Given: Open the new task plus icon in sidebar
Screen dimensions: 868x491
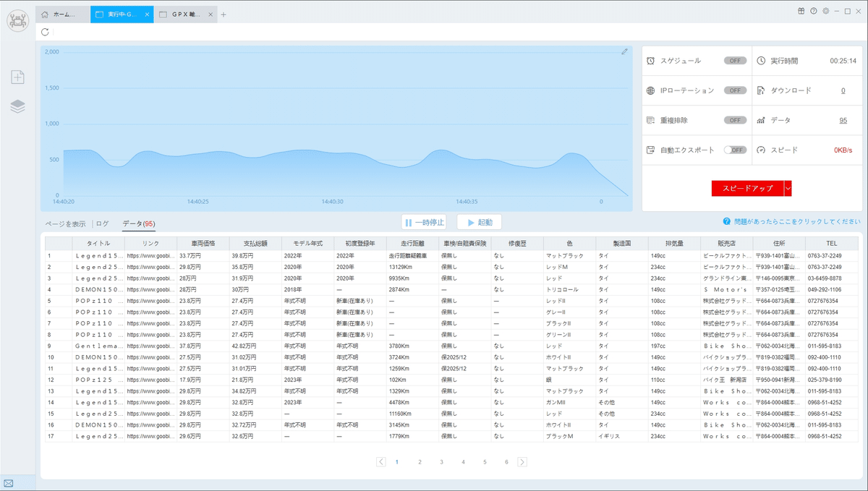Looking at the screenshot, I should click(18, 77).
